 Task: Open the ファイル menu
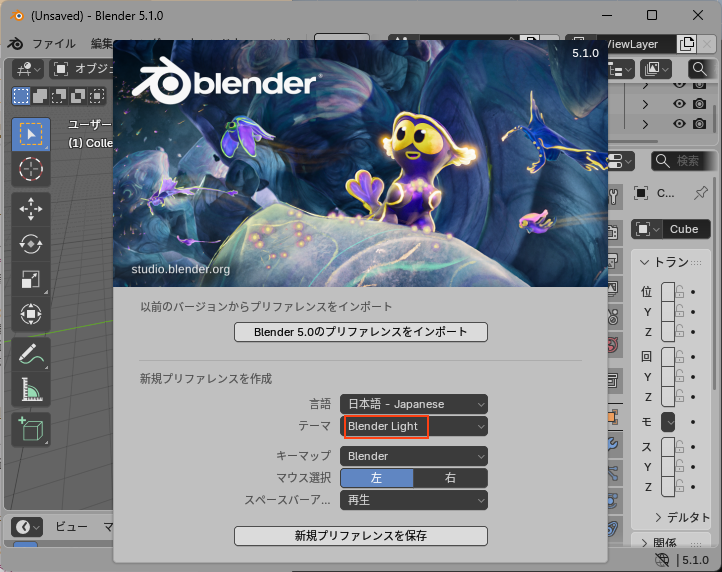(54, 44)
